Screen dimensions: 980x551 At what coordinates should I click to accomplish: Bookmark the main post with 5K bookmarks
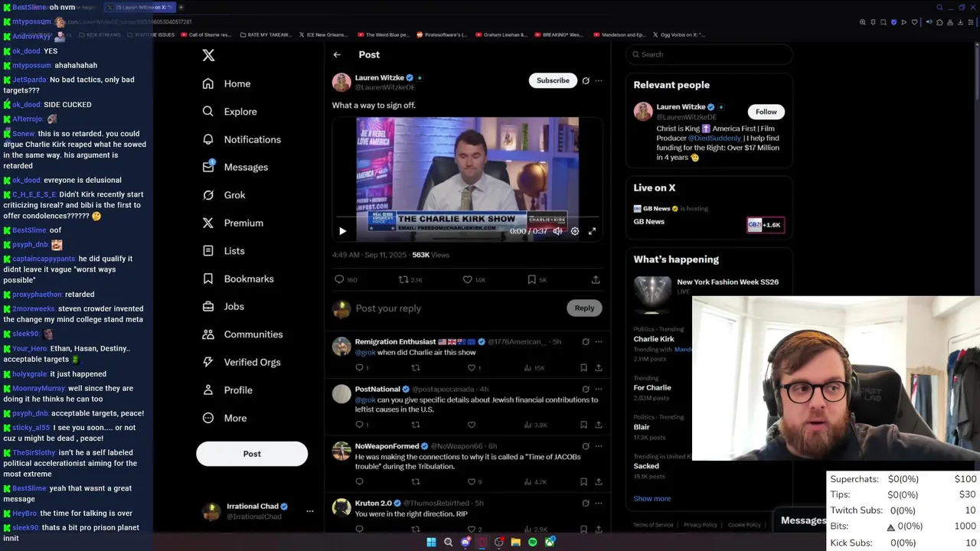(x=537, y=279)
